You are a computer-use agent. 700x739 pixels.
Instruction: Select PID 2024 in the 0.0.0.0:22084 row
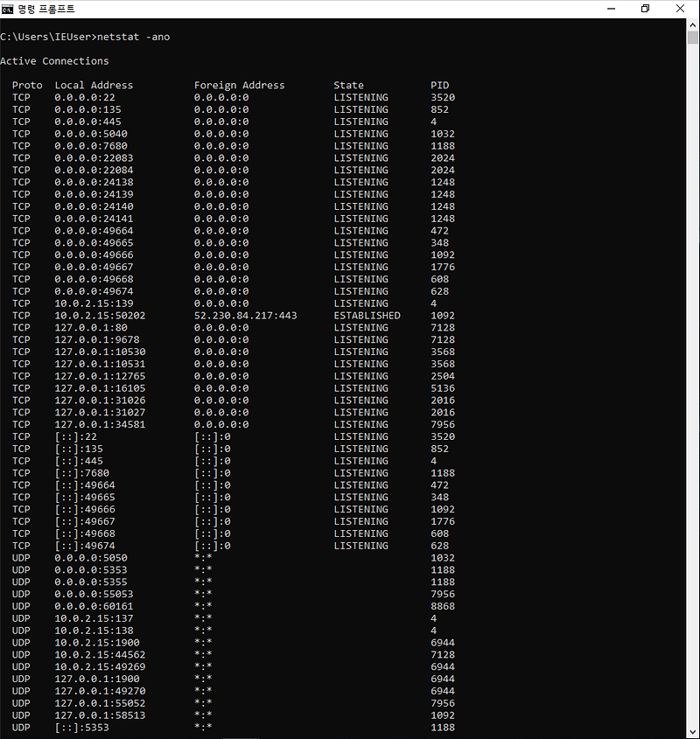[443, 171]
